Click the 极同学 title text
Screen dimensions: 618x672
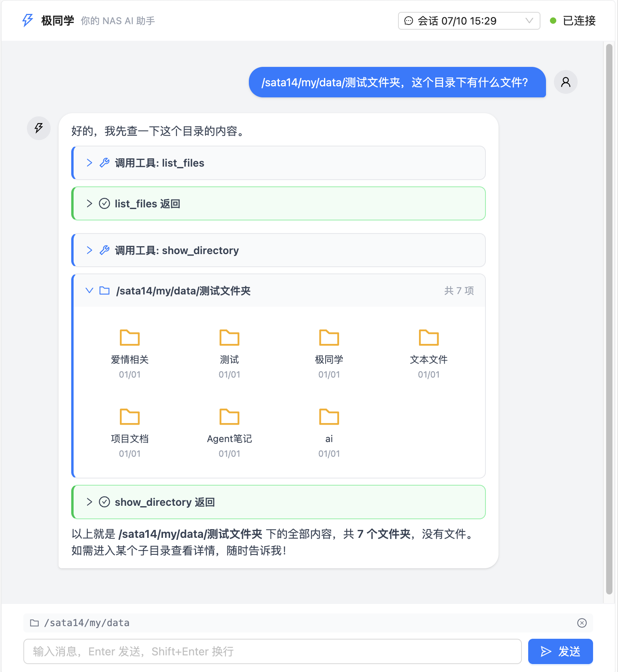(x=58, y=21)
